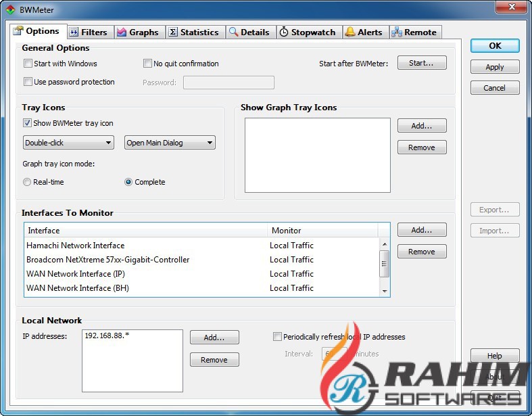This screenshot has width=532, height=416.
Task: Open the Graphs tab
Action: [x=140, y=32]
